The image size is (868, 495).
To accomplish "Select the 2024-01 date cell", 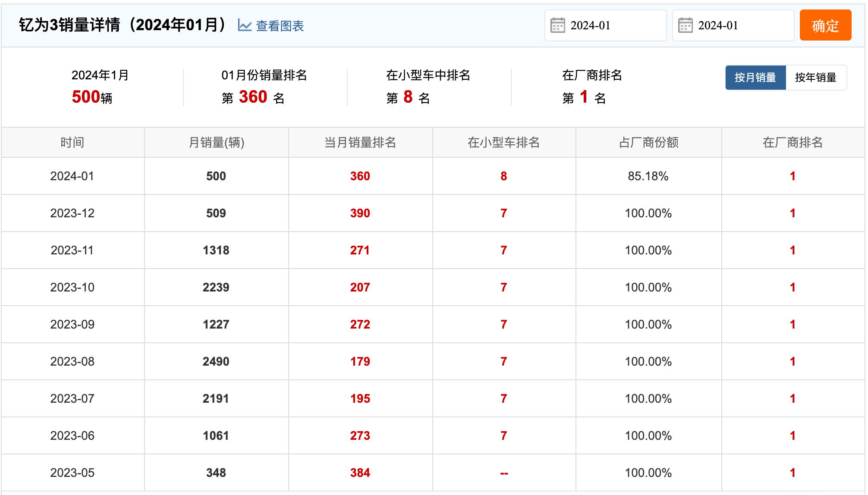I will tap(72, 176).
